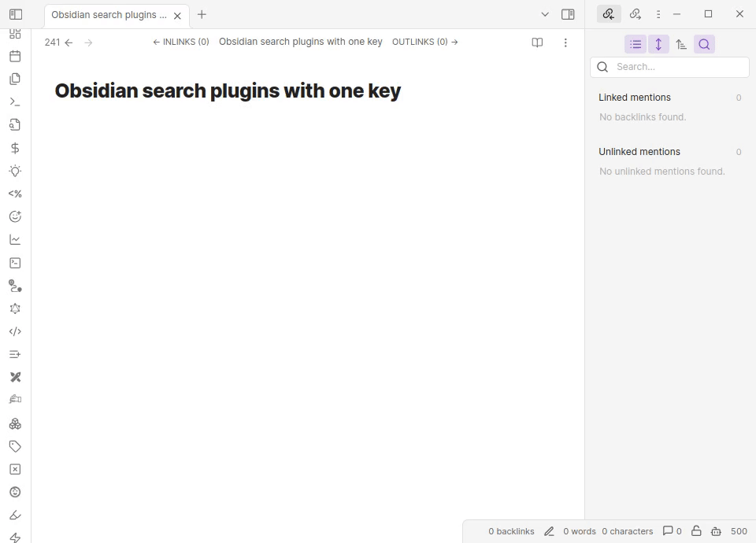This screenshot has height=543, width=756.
Task: Click the 500 value in status bar
Action: pos(739,531)
